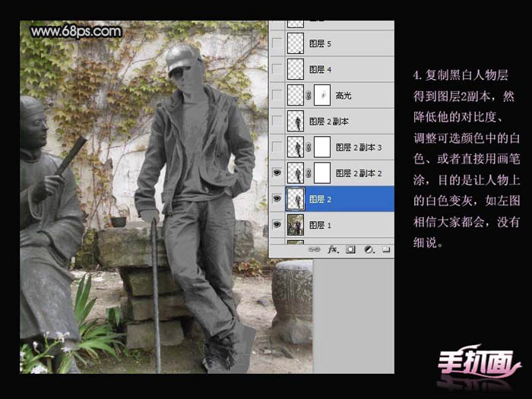Select the 图层 2 副本 2 mask thumbnail
532x399 pixels.
pyautogui.click(x=322, y=173)
